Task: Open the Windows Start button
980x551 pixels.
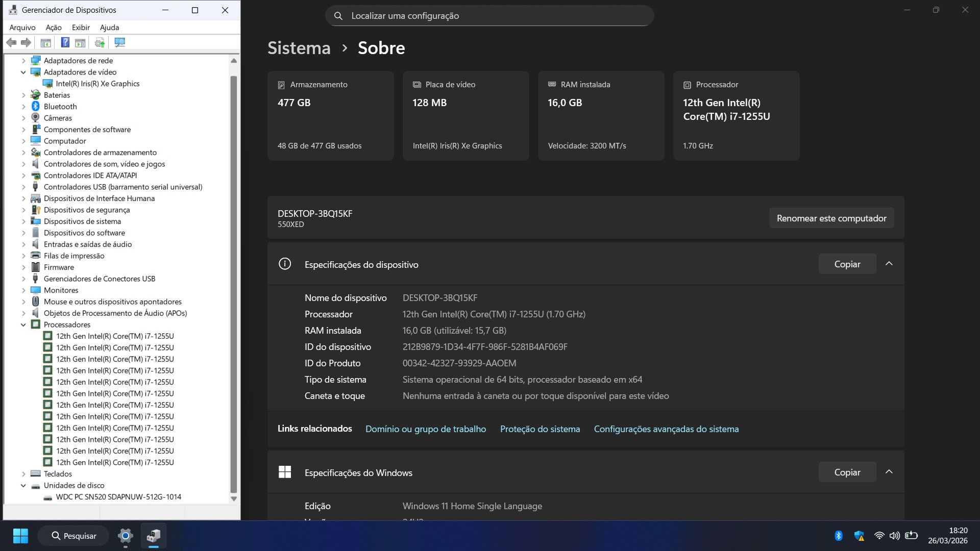Action: (x=20, y=536)
